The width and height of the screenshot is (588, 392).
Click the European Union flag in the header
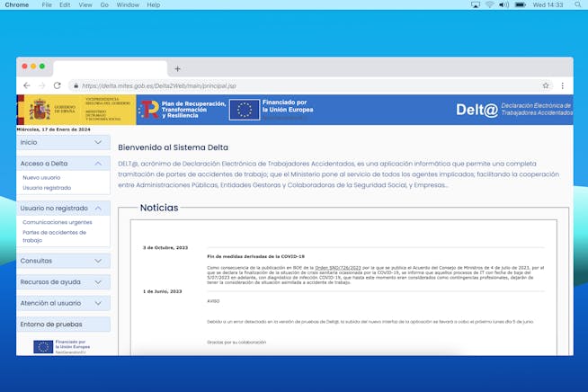245,110
